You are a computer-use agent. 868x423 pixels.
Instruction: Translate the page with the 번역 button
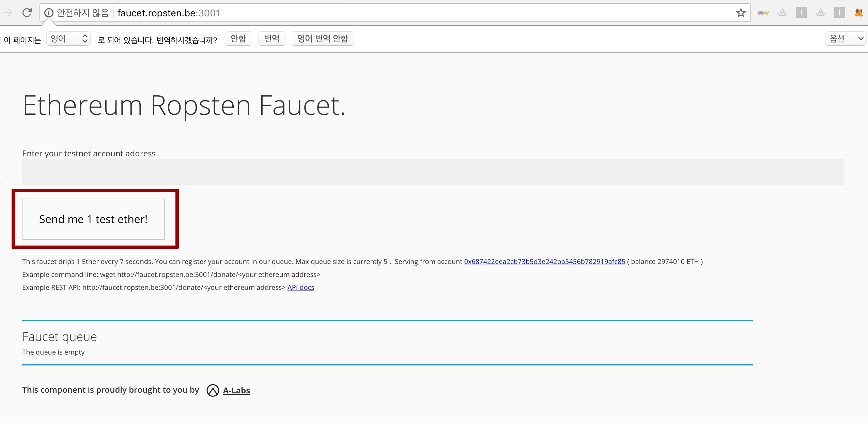coord(272,38)
